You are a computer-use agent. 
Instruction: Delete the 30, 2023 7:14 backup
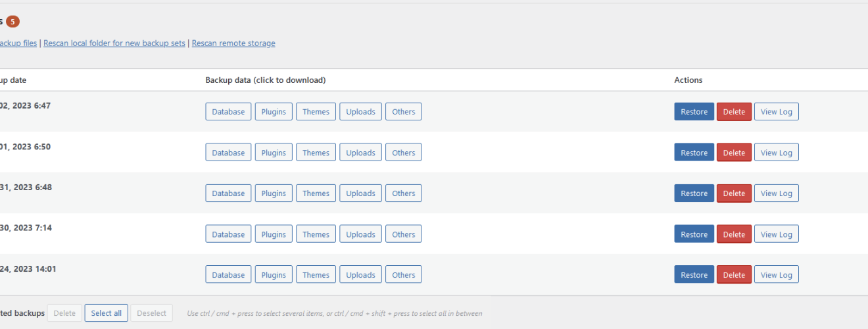(x=734, y=234)
